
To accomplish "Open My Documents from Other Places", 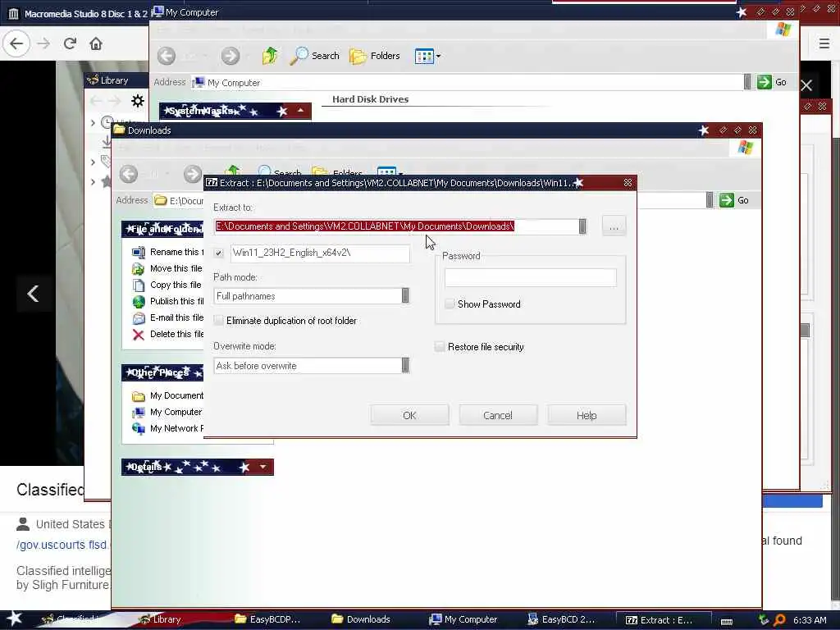I will pos(168,396).
